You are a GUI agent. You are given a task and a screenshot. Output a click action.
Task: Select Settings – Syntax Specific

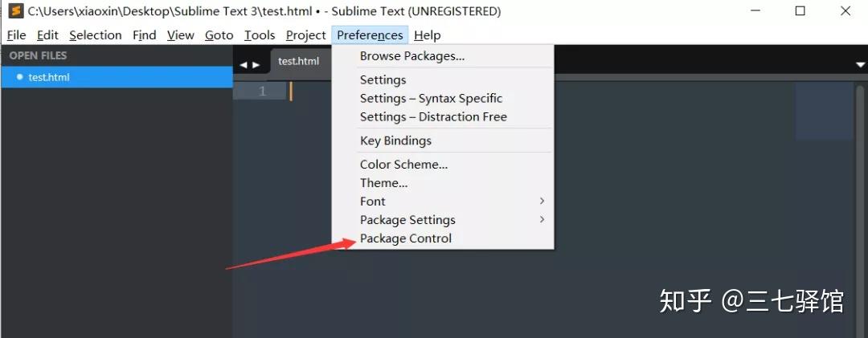[431, 99]
